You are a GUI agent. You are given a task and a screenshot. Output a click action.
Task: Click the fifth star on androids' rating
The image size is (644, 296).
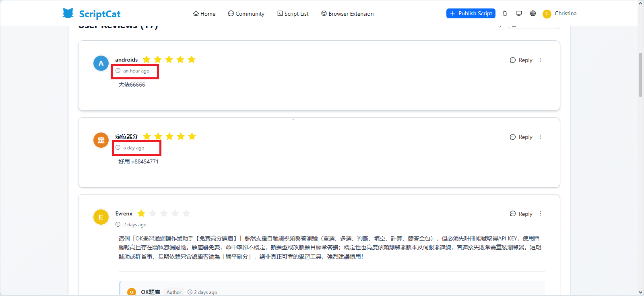point(192,60)
